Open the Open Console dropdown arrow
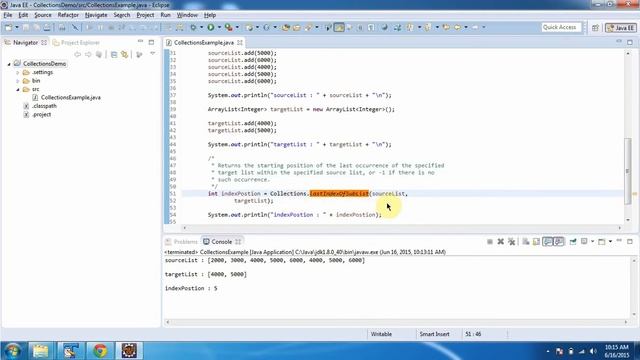The width and height of the screenshot is (640, 360). (610, 242)
